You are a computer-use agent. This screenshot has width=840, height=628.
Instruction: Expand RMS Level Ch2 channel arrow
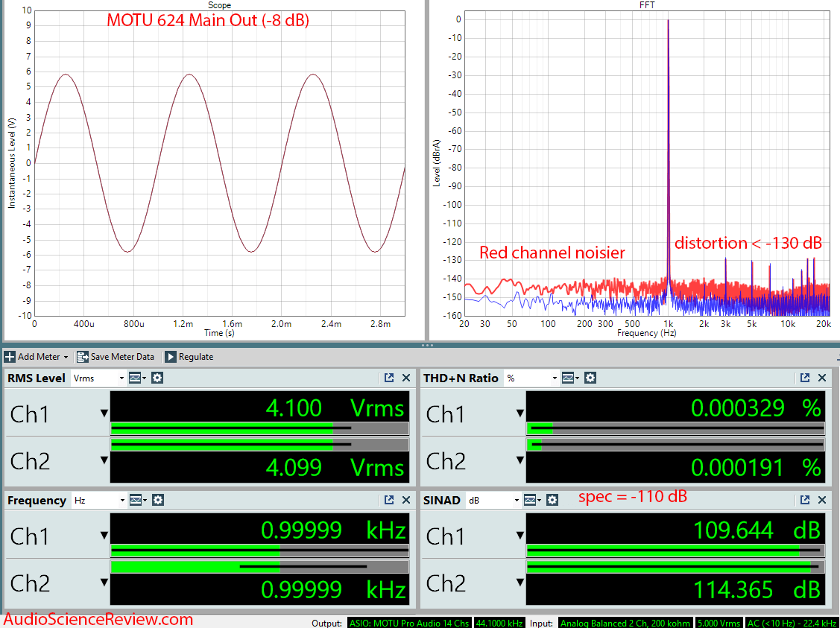(104, 460)
